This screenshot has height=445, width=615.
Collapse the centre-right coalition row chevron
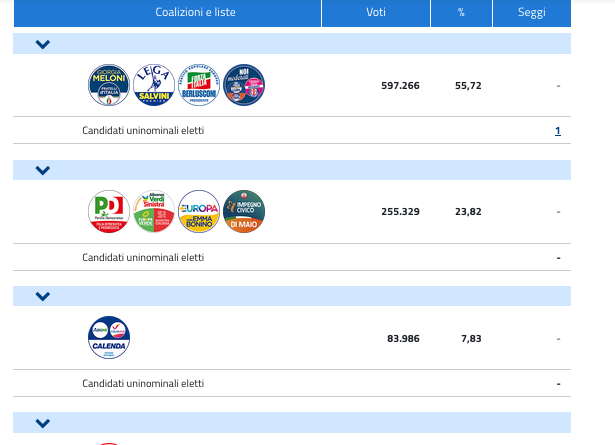click(x=42, y=44)
